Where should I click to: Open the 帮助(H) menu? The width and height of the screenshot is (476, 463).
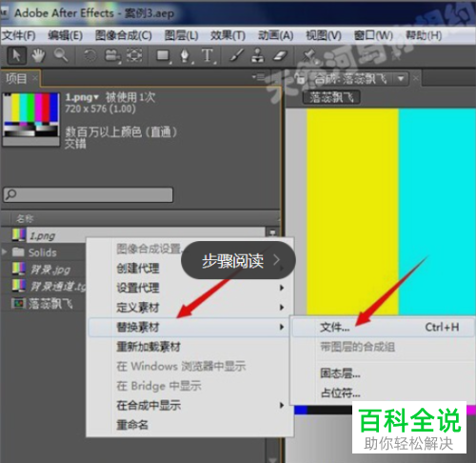(424, 35)
